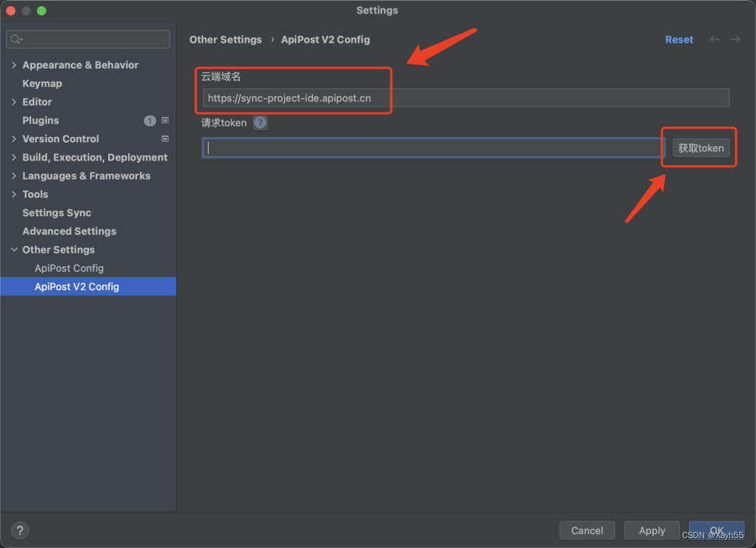Click the Plugins settings panel shortcut icon
The width and height of the screenshot is (756, 548).
(164, 119)
